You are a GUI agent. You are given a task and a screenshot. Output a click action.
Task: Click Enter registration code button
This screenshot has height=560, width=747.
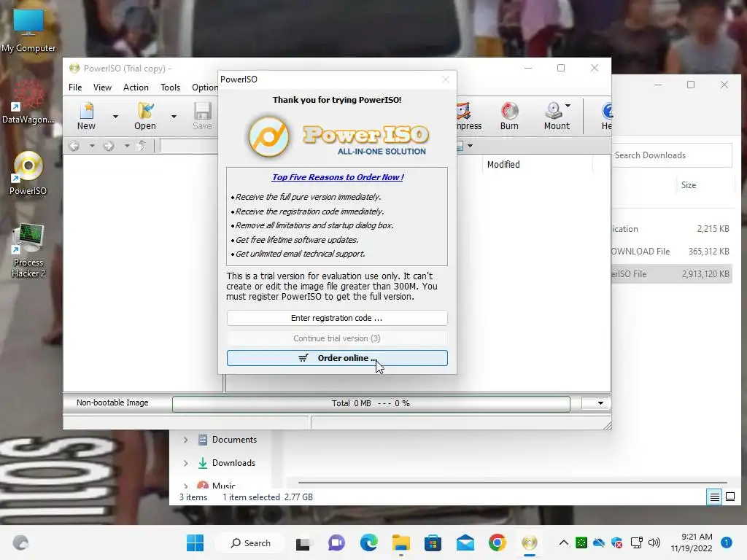point(337,318)
